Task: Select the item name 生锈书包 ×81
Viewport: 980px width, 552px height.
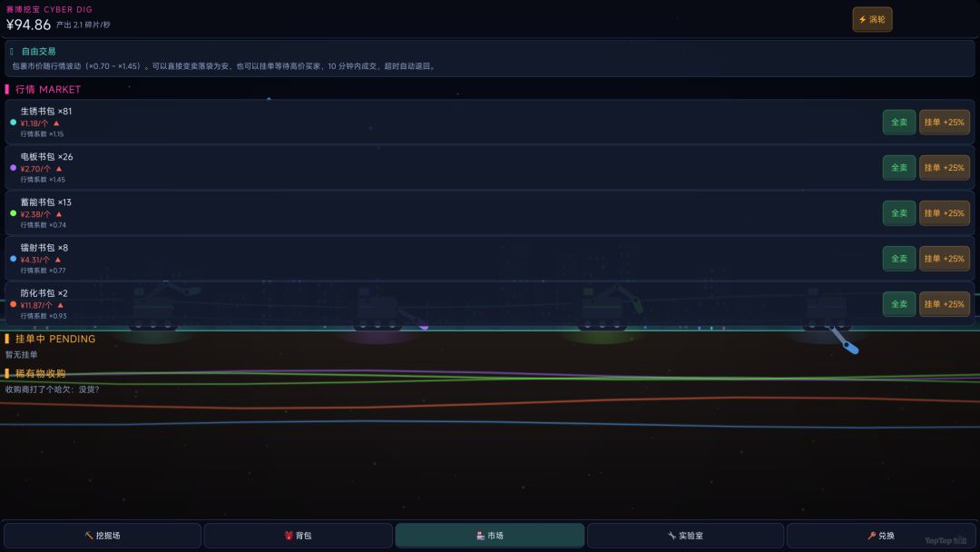Action: click(x=46, y=112)
